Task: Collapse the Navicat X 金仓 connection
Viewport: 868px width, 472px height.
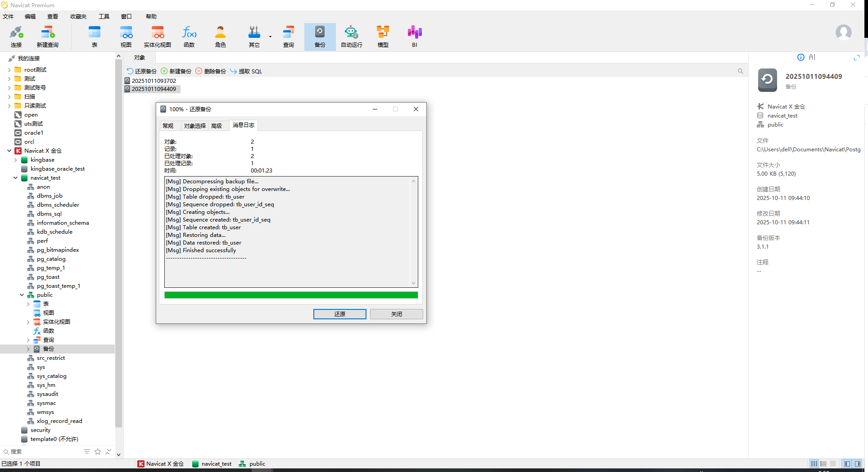Action: (x=9, y=151)
